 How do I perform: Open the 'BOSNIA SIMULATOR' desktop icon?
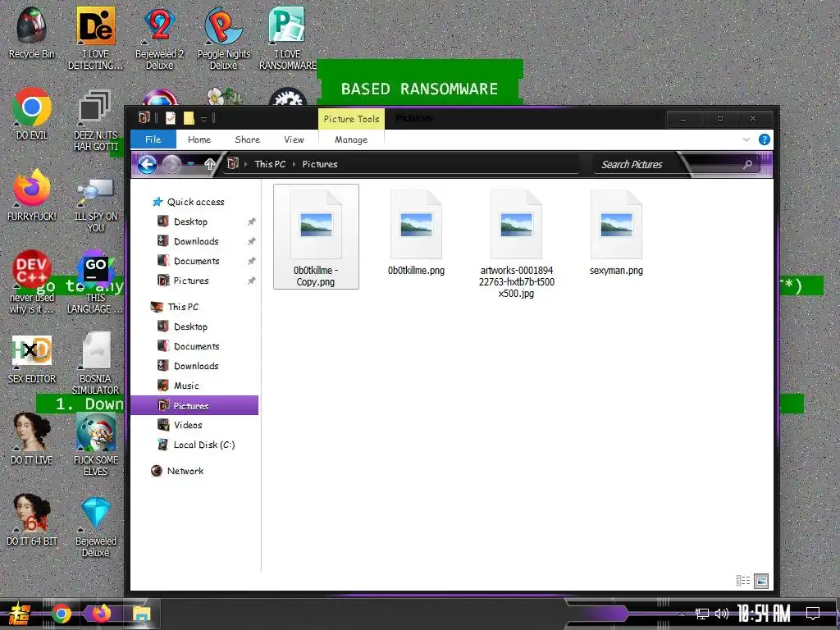click(x=95, y=363)
